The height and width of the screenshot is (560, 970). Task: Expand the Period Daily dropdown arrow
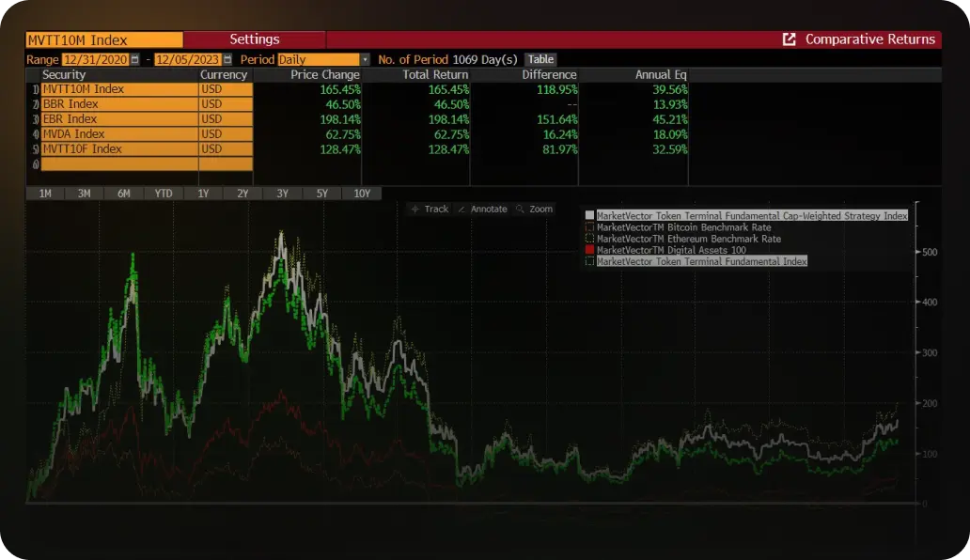tap(365, 59)
